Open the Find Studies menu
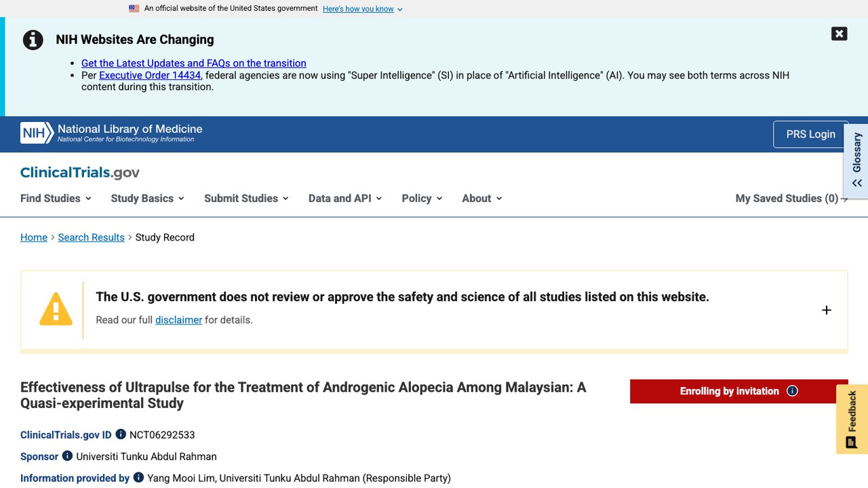 (56, 198)
